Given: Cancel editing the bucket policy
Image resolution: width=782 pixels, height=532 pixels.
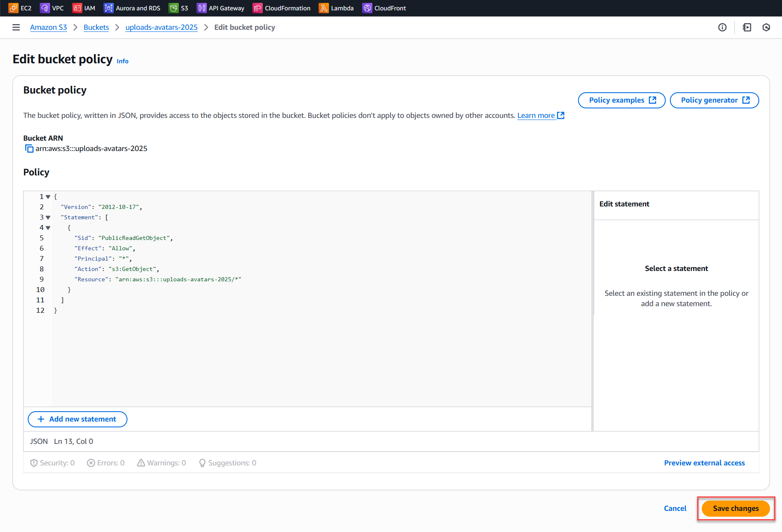Looking at the screenshot, I should [675, 508].
